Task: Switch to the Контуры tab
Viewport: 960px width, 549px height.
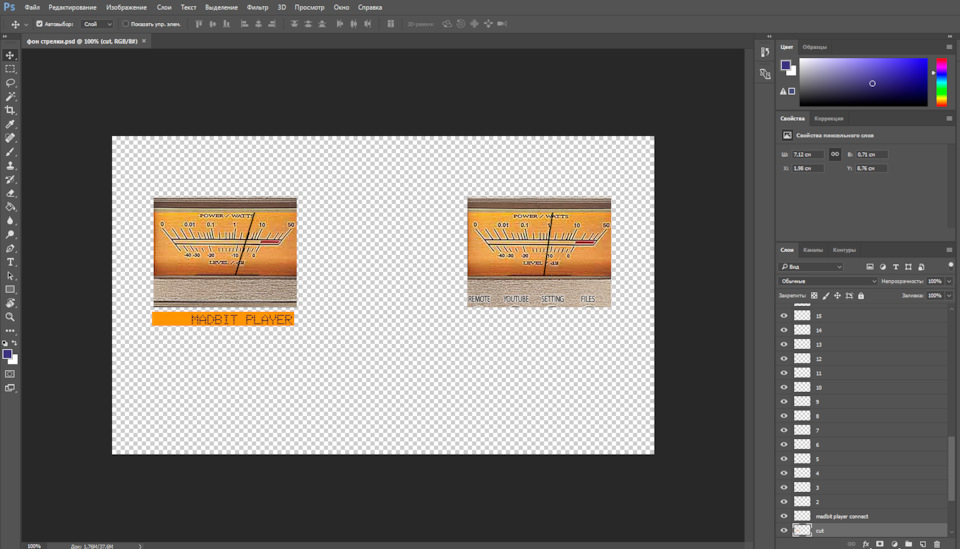Action: [x=844, y=250]
